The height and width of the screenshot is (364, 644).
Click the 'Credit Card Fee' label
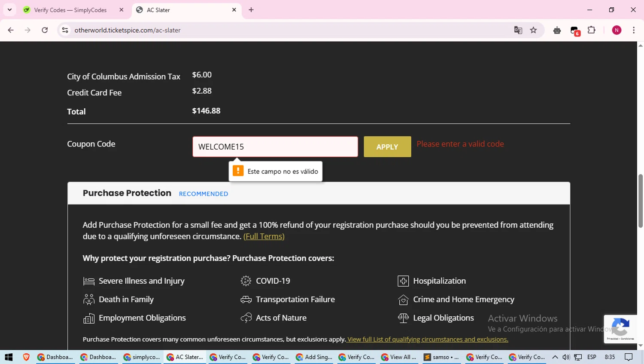pyautogui.click(x=94, y=93)
